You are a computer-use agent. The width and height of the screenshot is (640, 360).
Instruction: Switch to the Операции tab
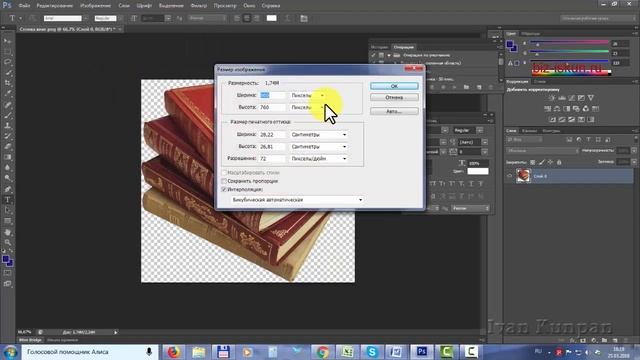(404, 47)
